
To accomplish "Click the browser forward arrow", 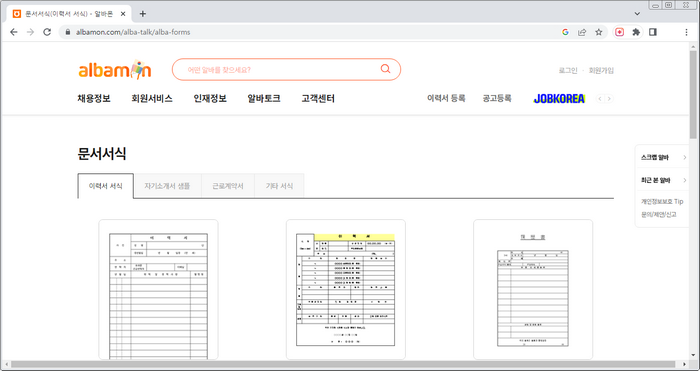I will click(x=30, y=32).
